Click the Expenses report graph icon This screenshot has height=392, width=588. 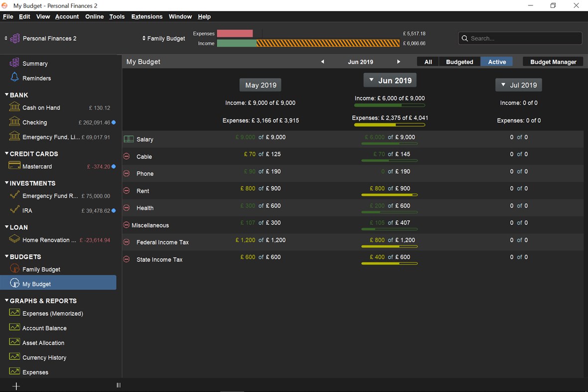[14, 371]
